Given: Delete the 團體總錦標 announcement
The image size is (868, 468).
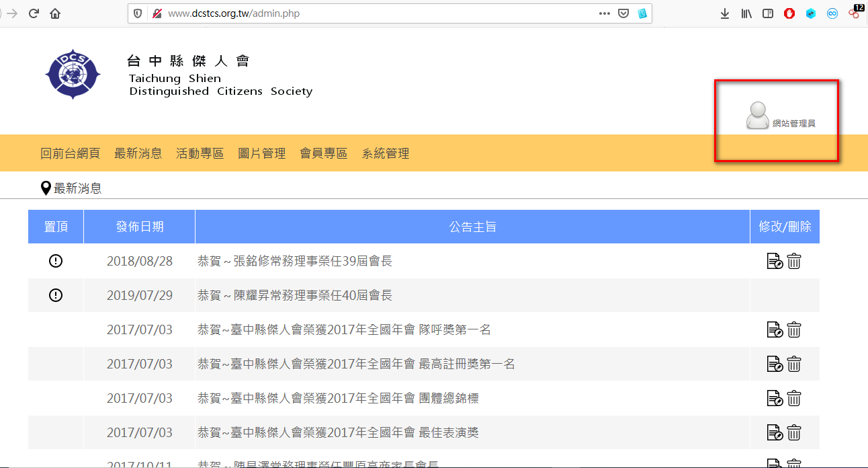Looking at the screenshot, I should pyautogui.click(x=794, y=398).
